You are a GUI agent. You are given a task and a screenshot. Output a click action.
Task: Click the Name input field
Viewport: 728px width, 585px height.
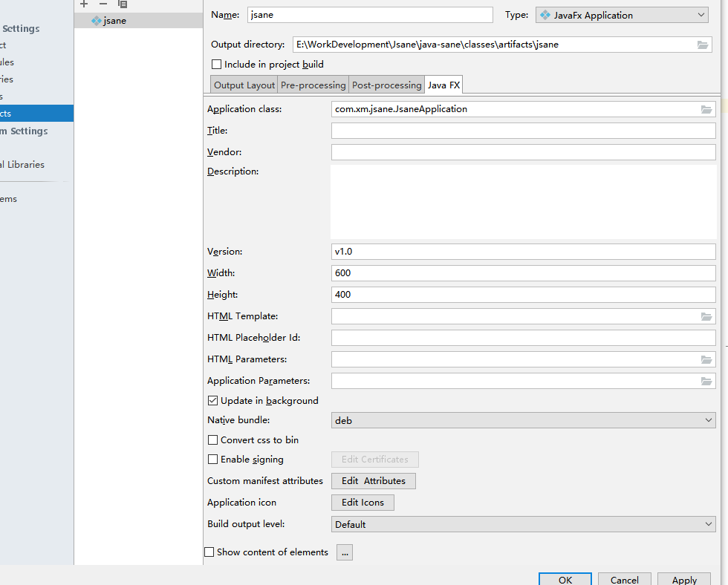(370, 15)
